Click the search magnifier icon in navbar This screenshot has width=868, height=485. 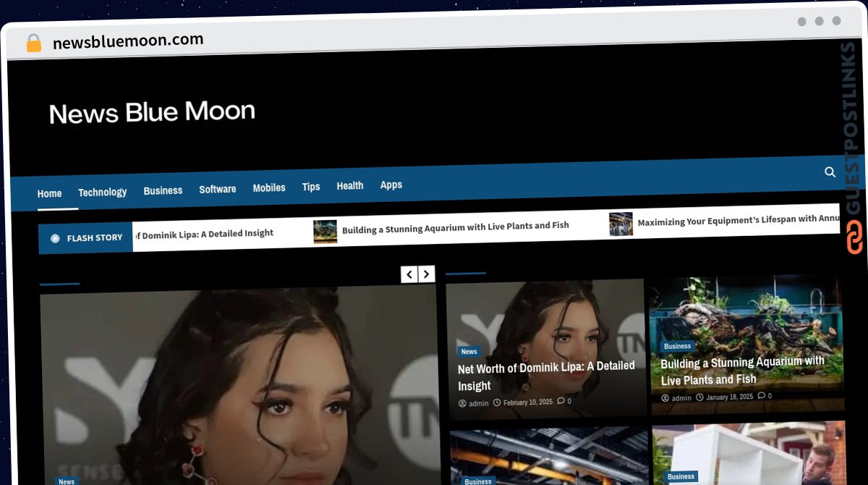[830, 172]
